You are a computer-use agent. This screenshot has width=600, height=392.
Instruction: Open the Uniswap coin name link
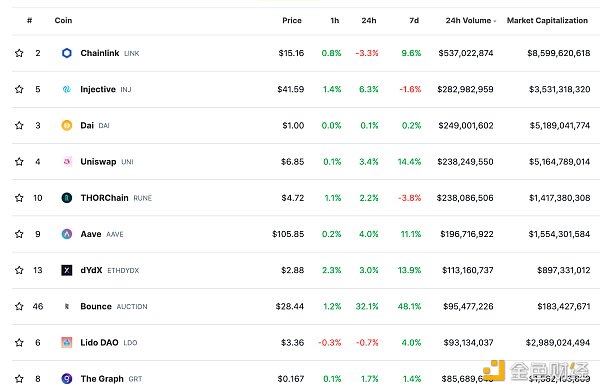pos(98,162)
